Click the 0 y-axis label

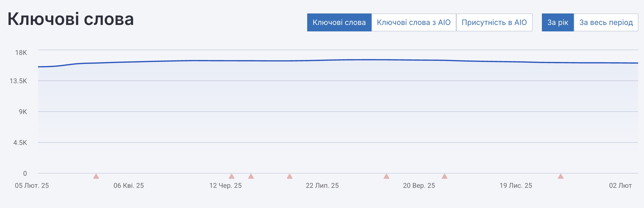coord(25,174)
